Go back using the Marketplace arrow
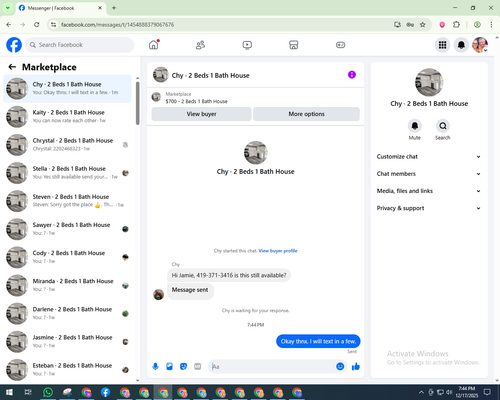Viewport: 500px width, 400px height. point(12,67)
